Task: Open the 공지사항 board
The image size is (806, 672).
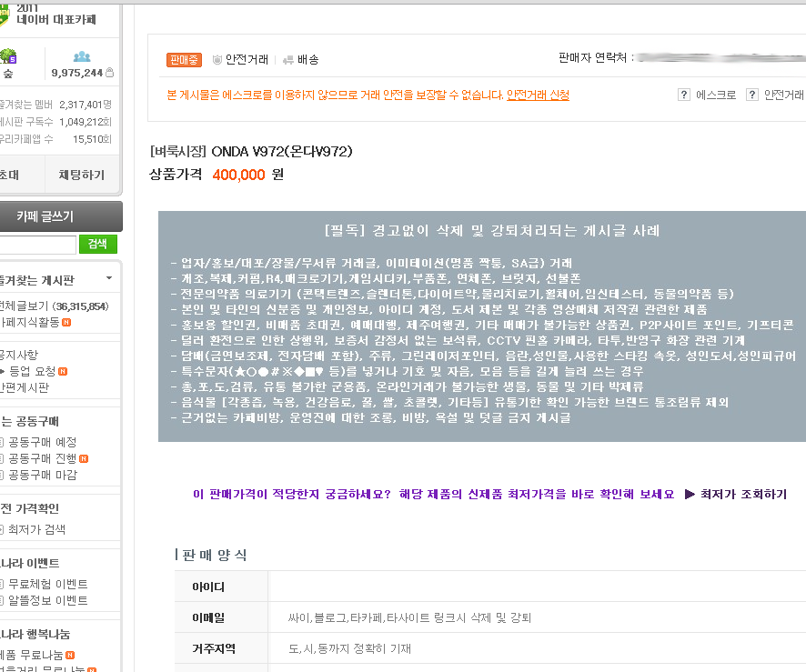Action: click(18, 355)
